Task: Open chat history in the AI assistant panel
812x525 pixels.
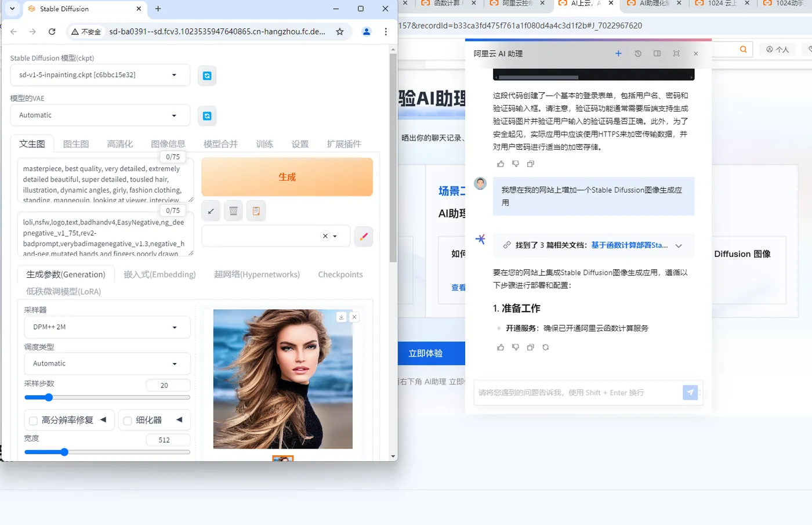Action: pyautogui.click(x=638, y=53)
